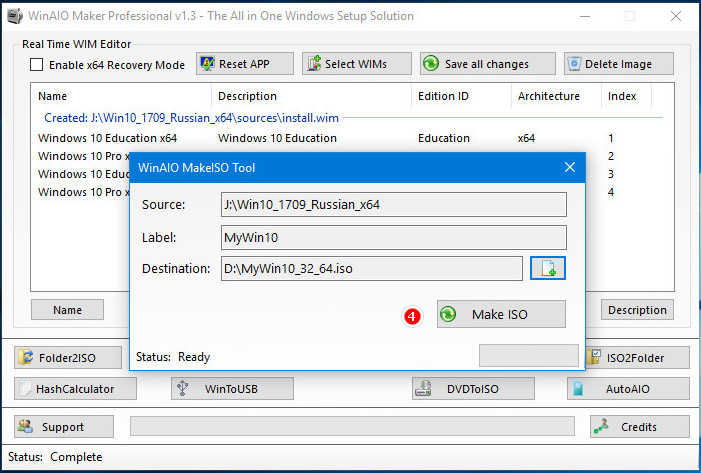Click the Delete Image recycle icon
The height and width of the screenshot is (473, 701).
574,63
